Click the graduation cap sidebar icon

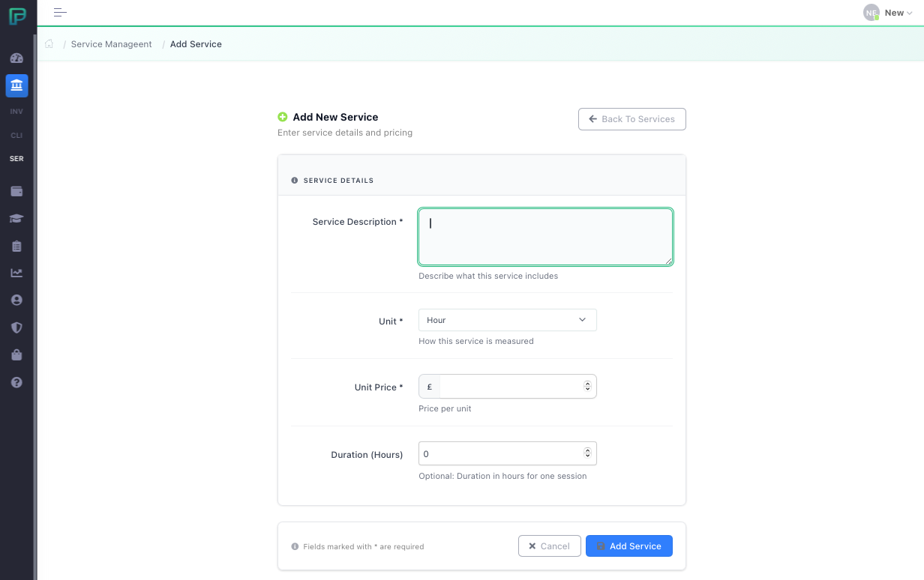pos(16,219)
